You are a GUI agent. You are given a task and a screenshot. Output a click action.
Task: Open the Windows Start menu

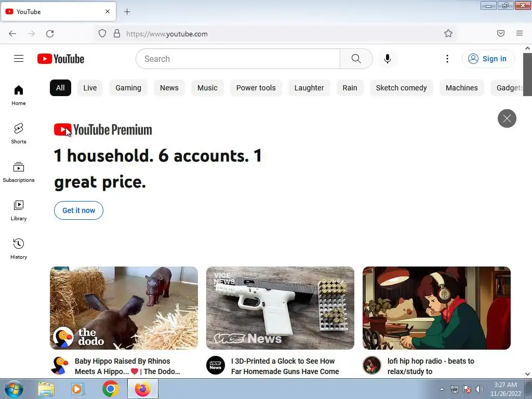[14, 389]
